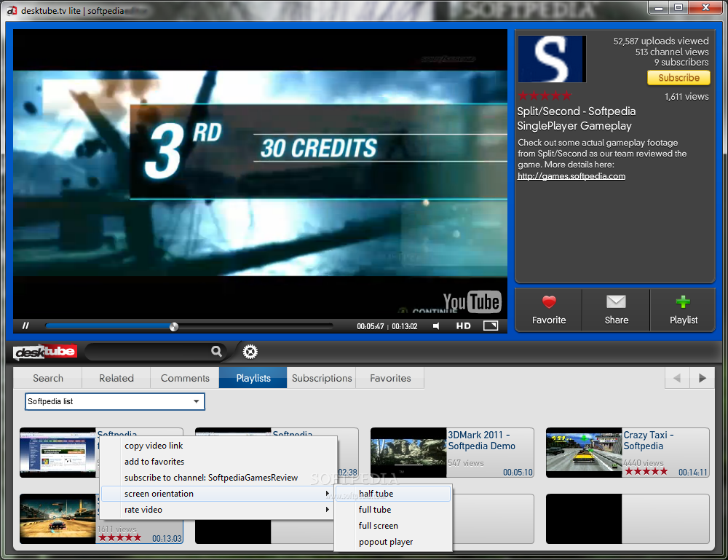This screenshot has width=728, height=560.
Task: Click the desktube app icon in title bar
Action: (12, 10)
